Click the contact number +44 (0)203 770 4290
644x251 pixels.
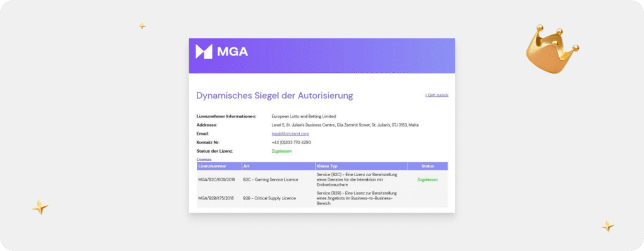[x=291, y=143]
